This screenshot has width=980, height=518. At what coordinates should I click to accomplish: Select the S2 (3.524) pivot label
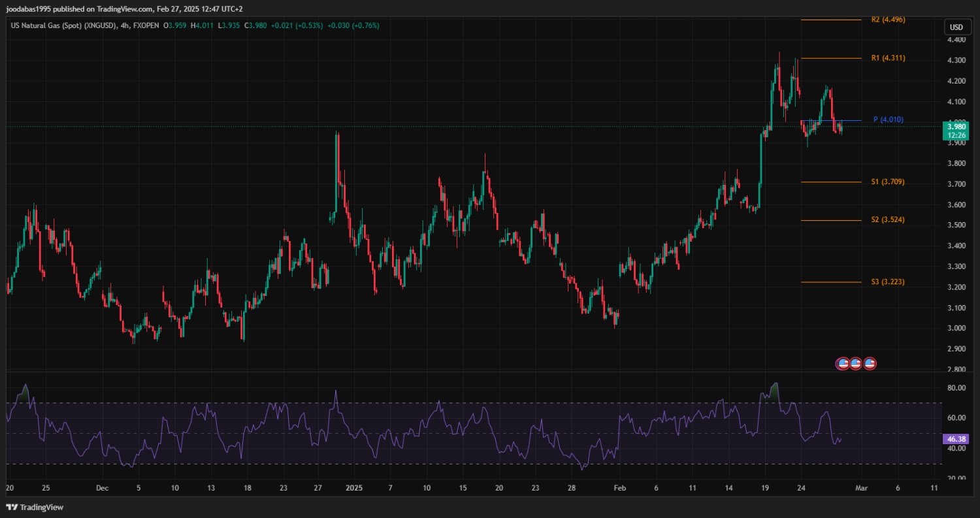(888, 220)
